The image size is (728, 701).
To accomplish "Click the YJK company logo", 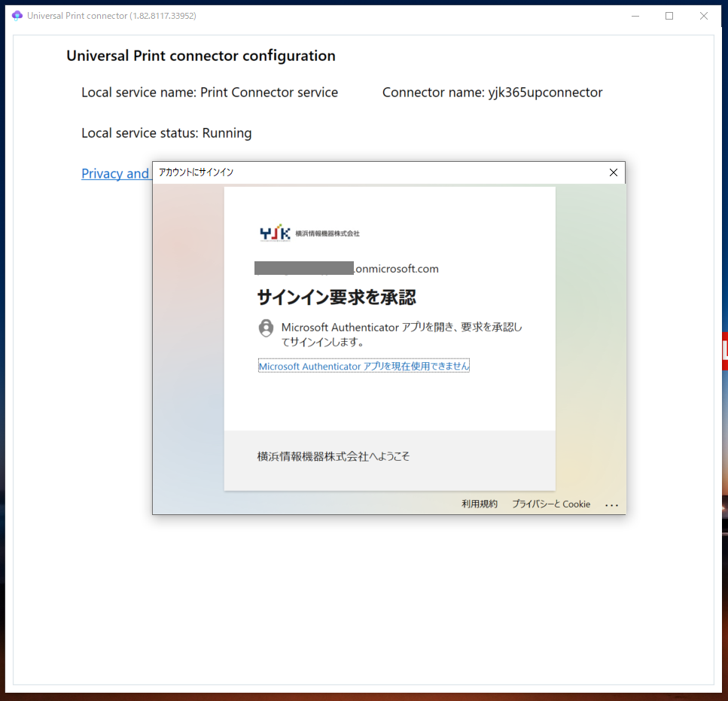I will click(x=309, y=233).
